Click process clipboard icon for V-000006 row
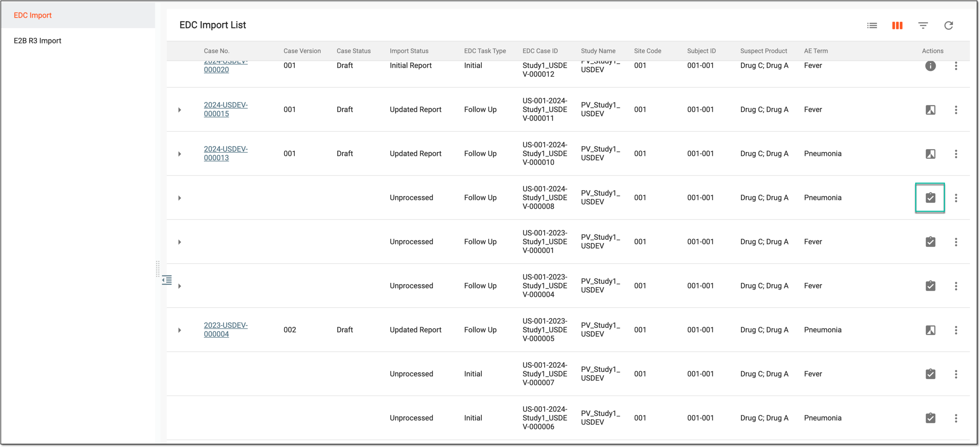This screenshot has height=447, width=980. (x=930, y=418)
